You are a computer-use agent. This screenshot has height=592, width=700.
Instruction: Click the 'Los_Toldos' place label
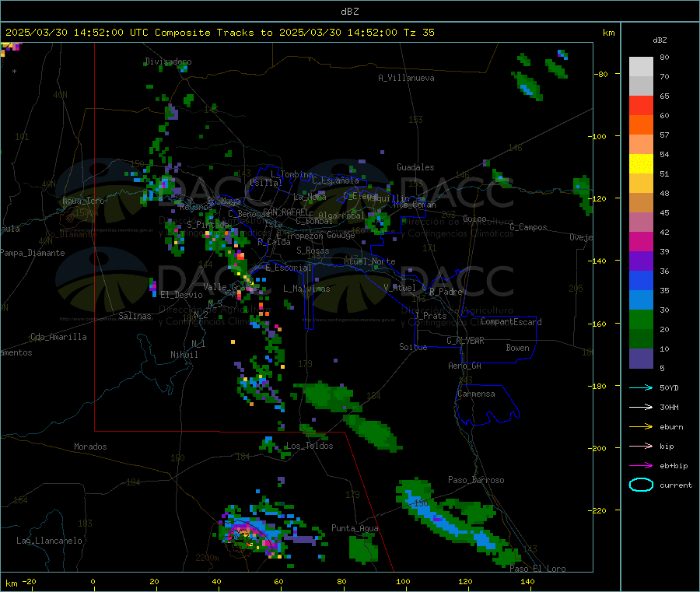pyautogui.click(x=310, y=446)
